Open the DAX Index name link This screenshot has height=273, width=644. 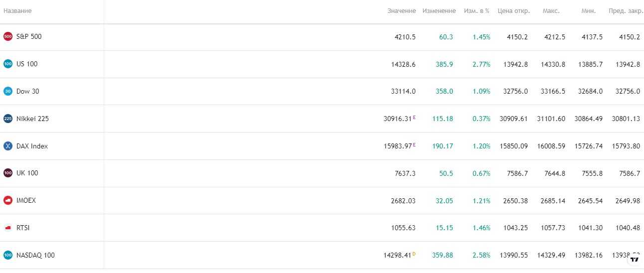pyautogui.click(x=32, y=146)
